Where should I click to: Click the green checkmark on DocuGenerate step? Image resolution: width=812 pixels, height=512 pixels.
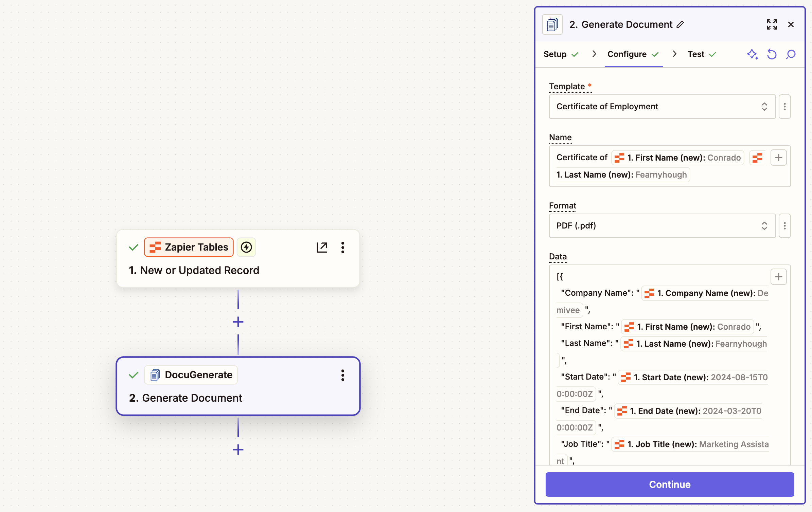point(134,375)
